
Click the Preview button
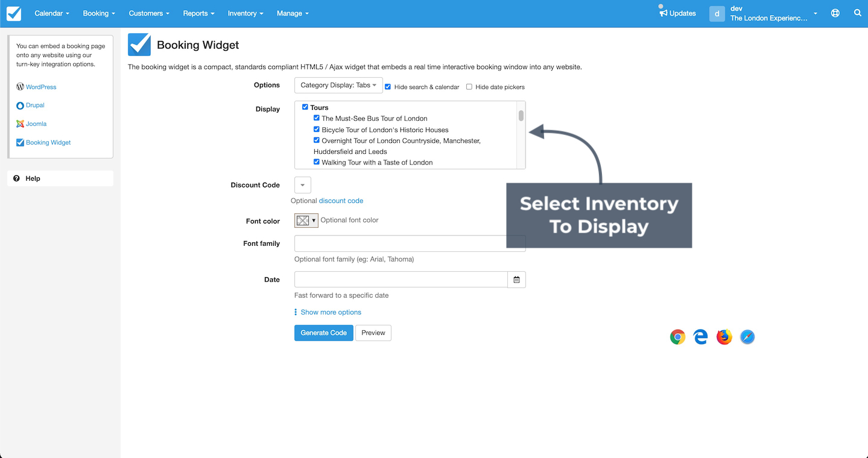point(373,333)
